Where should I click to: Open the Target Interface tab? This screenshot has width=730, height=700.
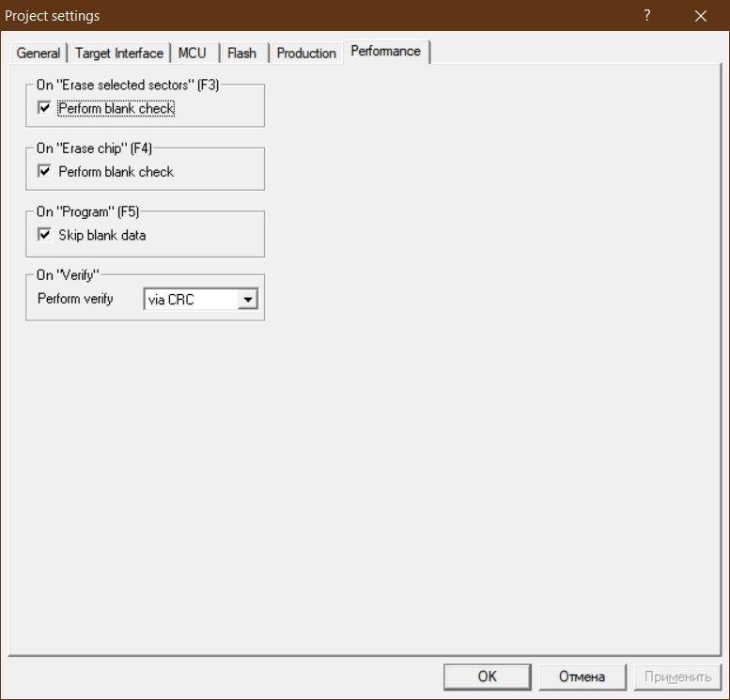[119, 54]
